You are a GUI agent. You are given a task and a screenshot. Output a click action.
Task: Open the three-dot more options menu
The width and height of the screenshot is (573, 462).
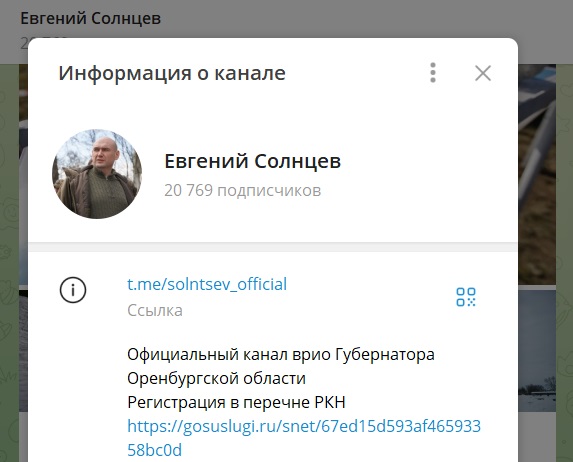coord(433,73)
